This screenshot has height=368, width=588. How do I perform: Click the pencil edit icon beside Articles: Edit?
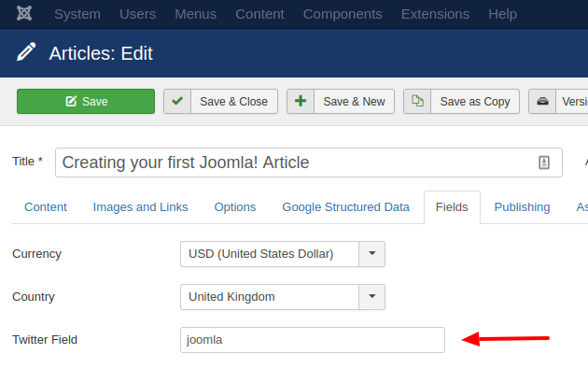(x=26, y=51)
